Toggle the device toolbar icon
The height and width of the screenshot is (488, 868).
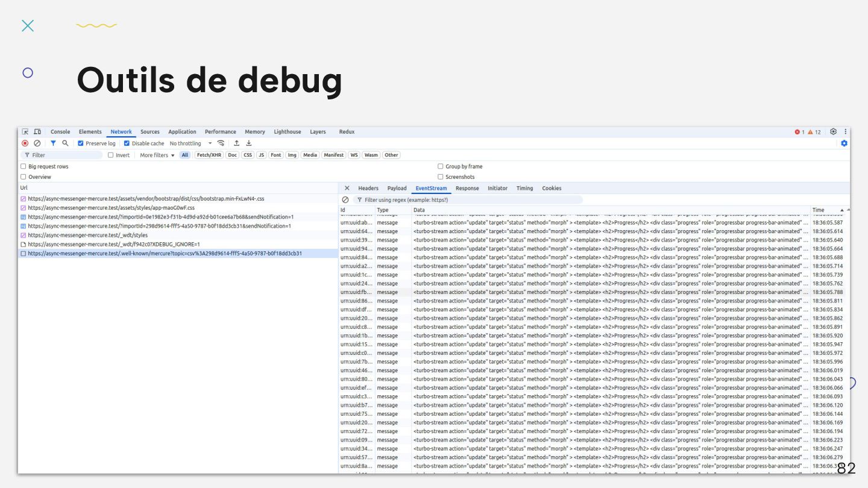tap(37, 132)
